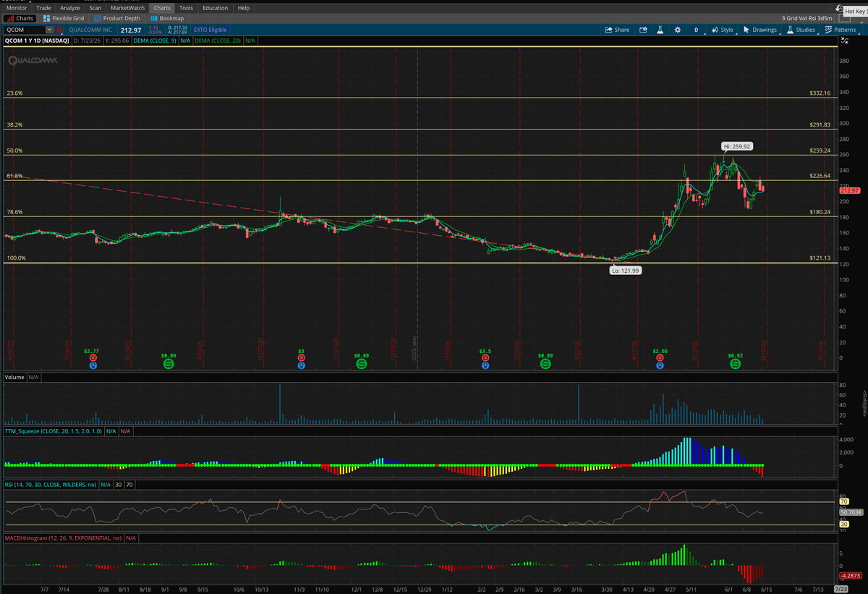The width and height of the screenshot is (868, 594).
Task: Click the $3 earnings icon
Action: (301, 357)
